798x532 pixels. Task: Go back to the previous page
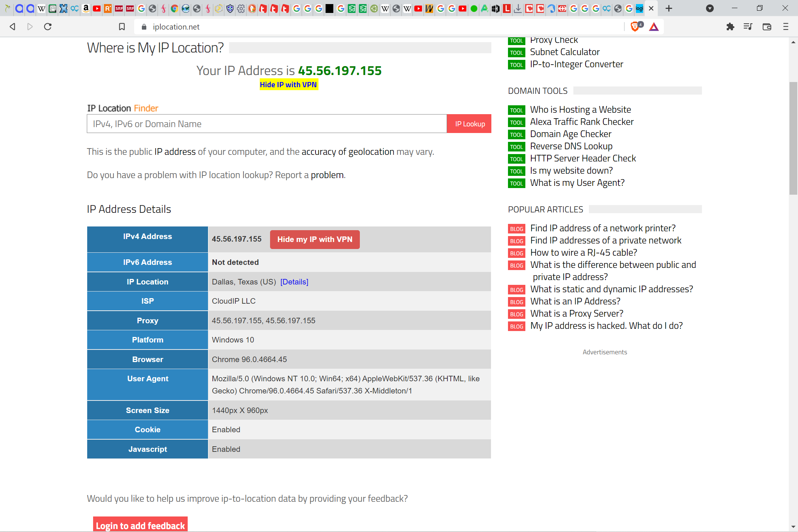(x=13, y=27)
